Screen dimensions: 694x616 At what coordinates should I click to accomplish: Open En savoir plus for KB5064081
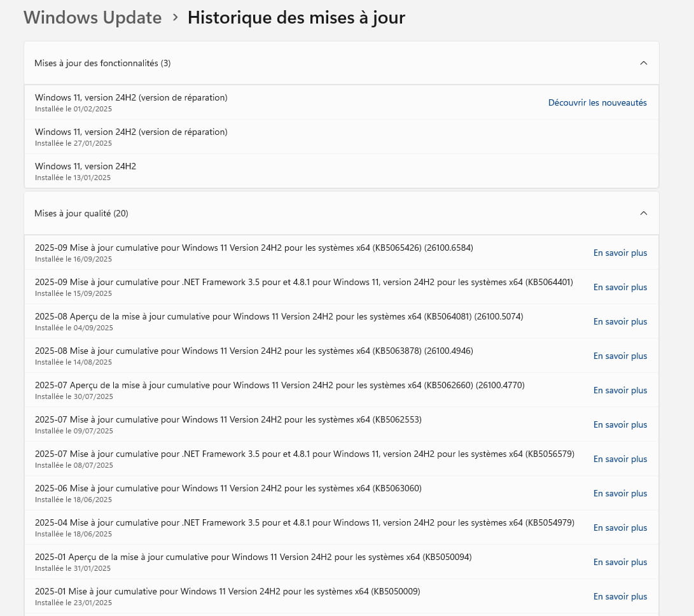[620, 321]
